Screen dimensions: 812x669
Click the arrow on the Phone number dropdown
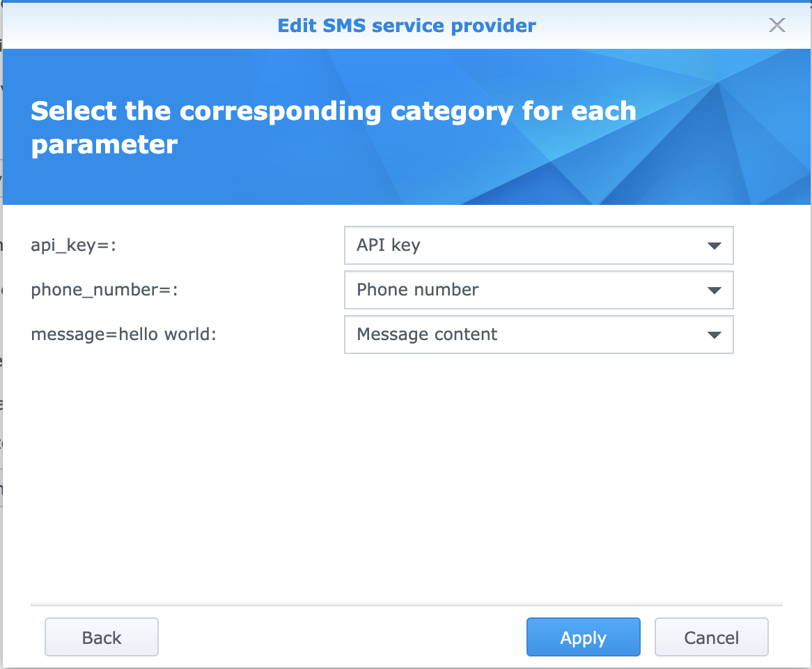[x=713, y=291]
